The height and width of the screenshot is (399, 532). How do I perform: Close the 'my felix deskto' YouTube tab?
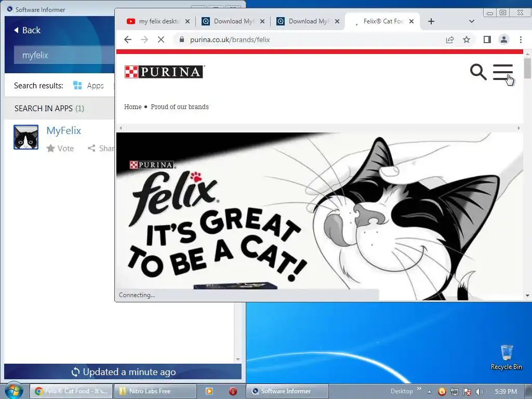tap(188, 21)
